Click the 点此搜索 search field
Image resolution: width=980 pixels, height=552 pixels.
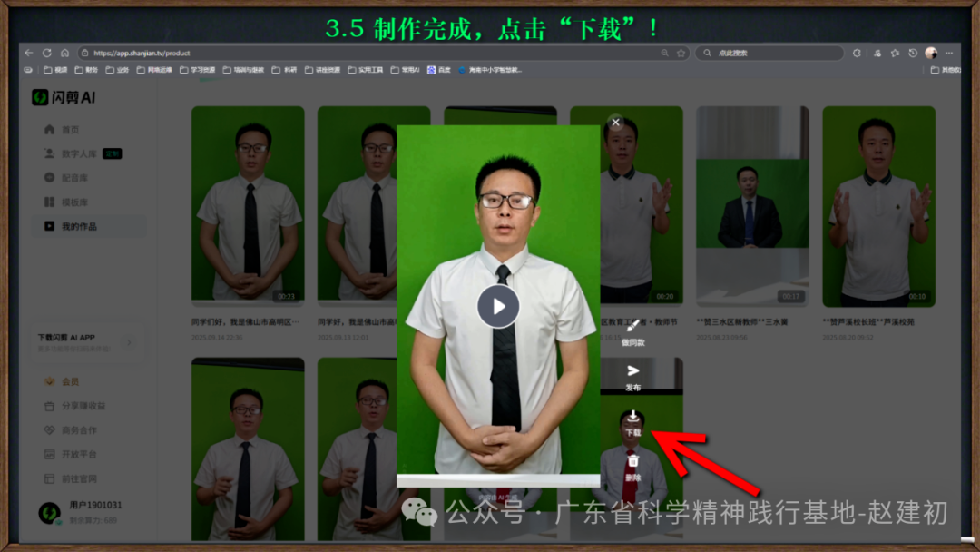pyautogui.click(x=771, y=53)
